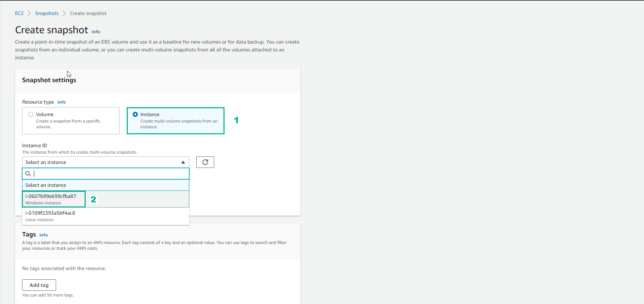The image size is (644, 304).
Task: Select the Instance resource type radio
Action: pos(135,114)
